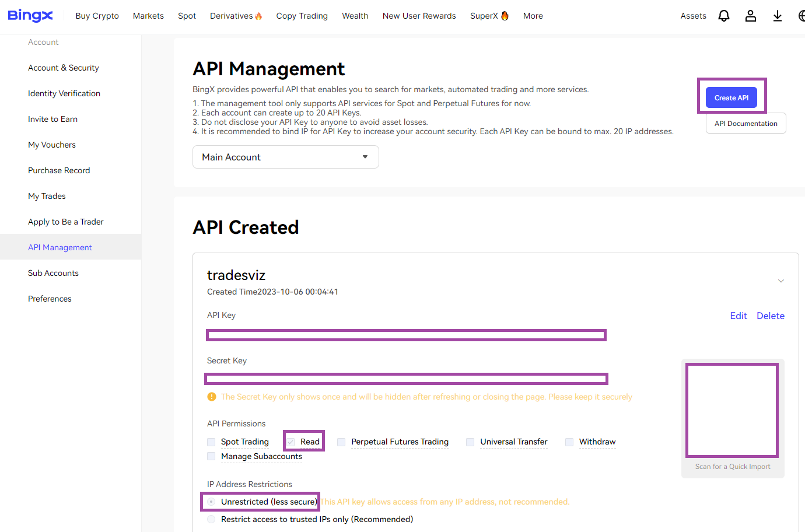
Task: Toggle the Read permission checkbox
Action: tap(290, 442)
